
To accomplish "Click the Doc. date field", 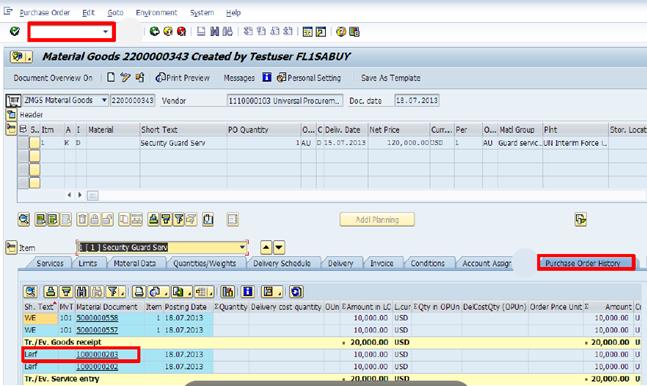I will pos(417,100).
